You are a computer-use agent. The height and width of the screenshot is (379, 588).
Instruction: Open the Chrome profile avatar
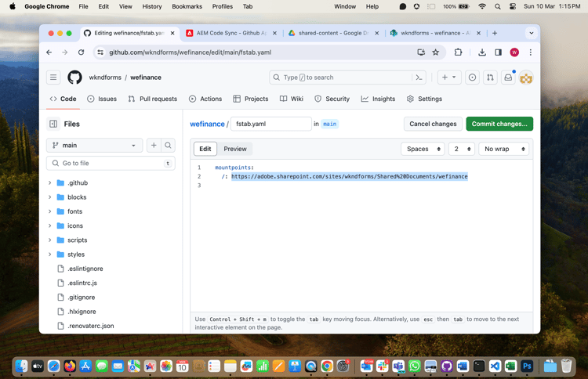point(514,52)
